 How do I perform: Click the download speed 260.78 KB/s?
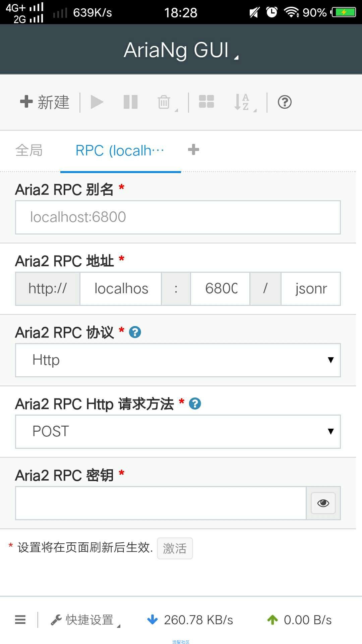tap(190, 620)
